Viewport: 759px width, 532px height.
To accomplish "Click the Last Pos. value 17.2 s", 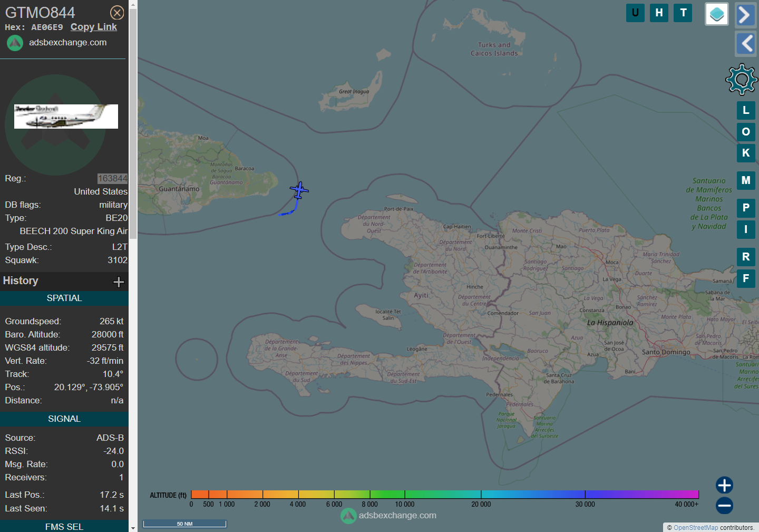I will tap(112, 495).
